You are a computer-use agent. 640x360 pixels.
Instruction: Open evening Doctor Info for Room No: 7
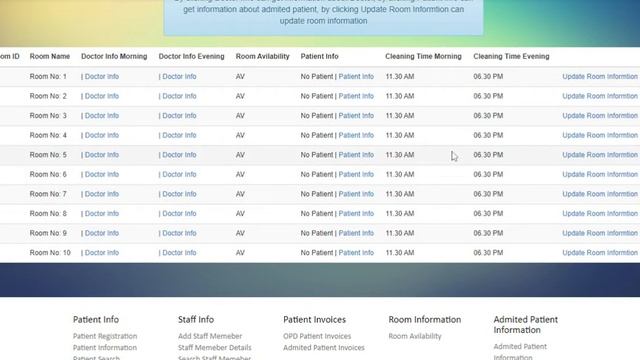click(x=179, y=194)
